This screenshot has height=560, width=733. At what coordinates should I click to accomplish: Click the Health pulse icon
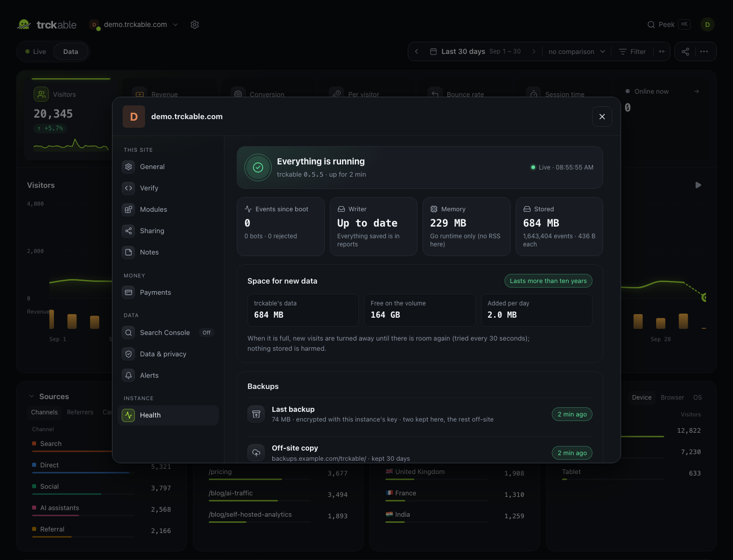pyautogui.click(x=128, y=415)
